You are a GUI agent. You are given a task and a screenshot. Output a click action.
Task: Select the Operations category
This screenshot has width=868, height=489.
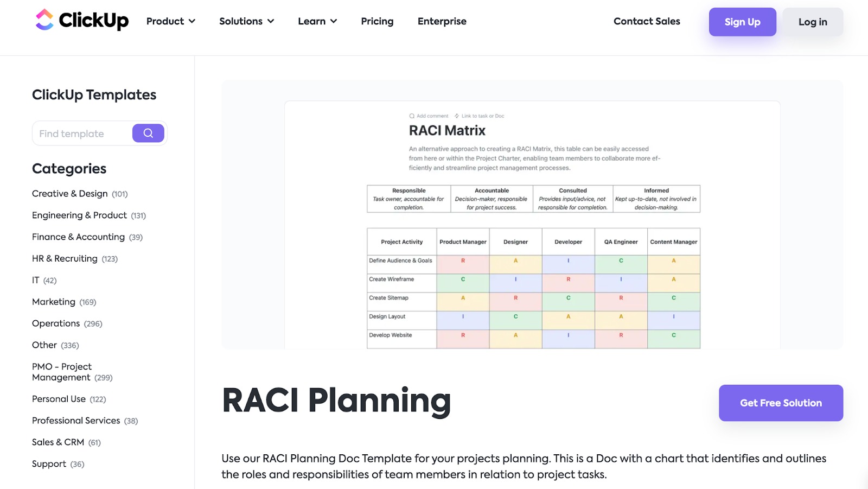pyautogui.click(x=56, y=323)
